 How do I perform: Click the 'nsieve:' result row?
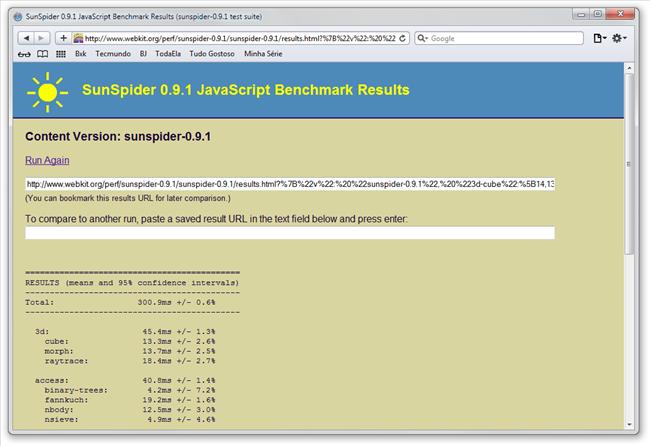130,419
